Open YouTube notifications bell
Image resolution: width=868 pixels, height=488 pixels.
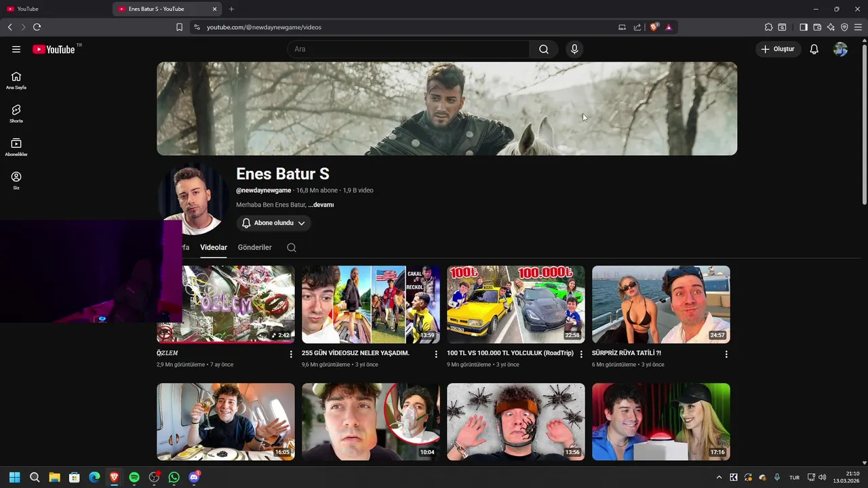point(814,49)
